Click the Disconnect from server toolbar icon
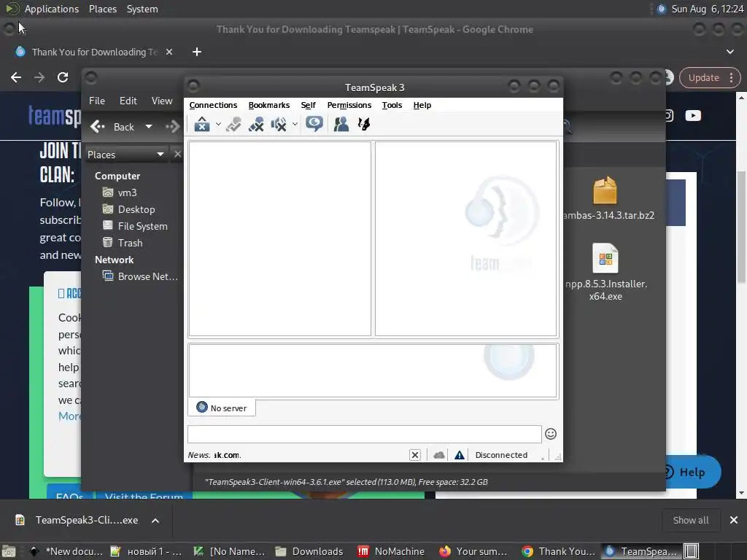The height and width of the screenshot is (560, 747). pyautogui.click(x=233, y=124)
